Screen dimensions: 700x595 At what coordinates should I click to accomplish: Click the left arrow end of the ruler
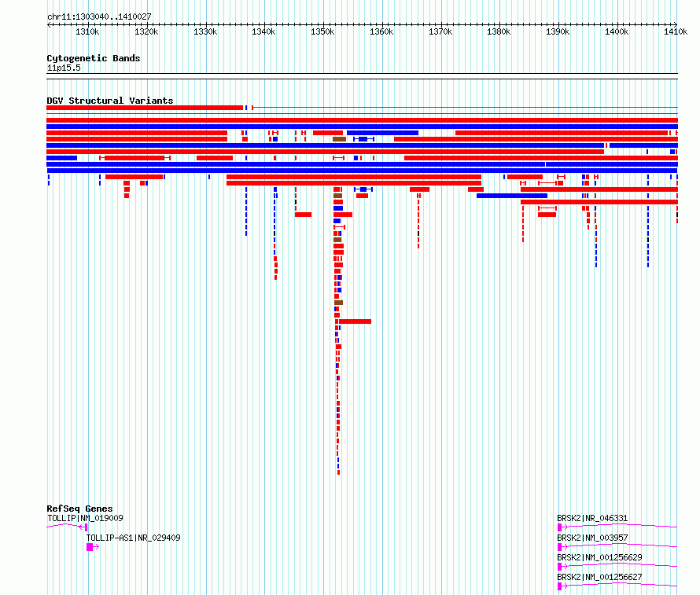[49, 24]
